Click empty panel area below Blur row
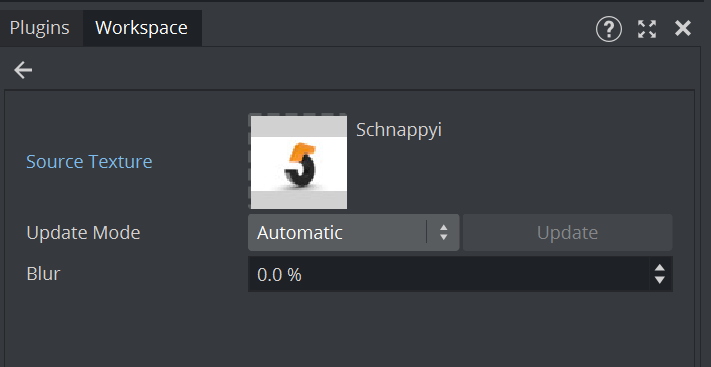 click(x=349, y=330)
